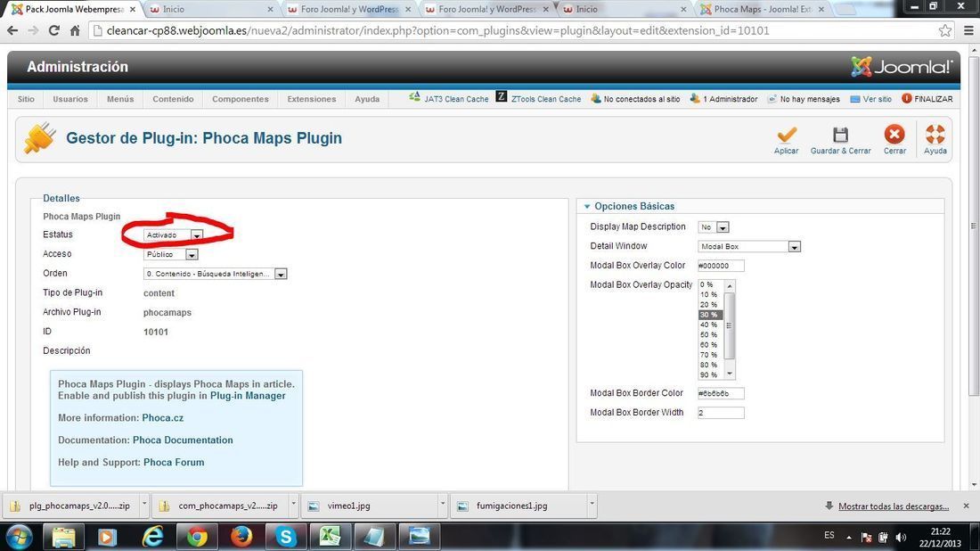Open the Ayuda lifebuoy icon
Screen dimensions: 980x551
click(935, 135)
